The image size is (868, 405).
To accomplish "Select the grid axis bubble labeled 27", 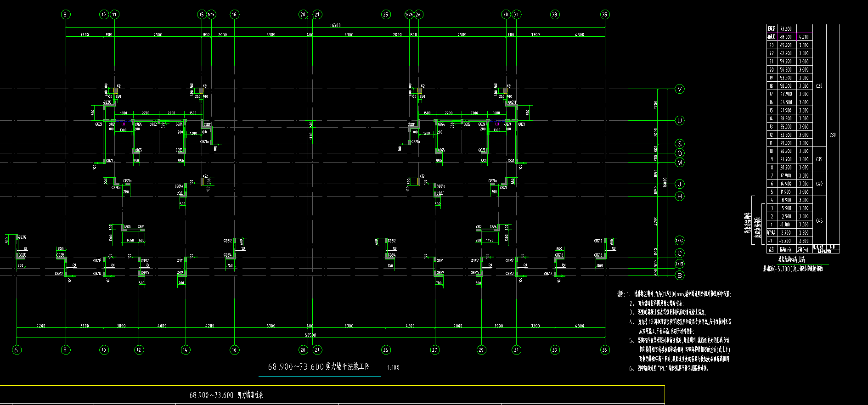I will (x=434, y=350).
